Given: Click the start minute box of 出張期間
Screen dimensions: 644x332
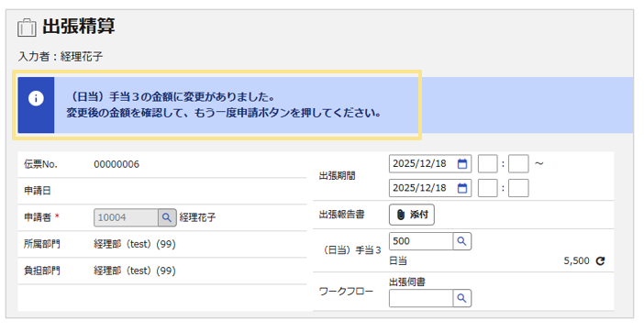Looking at the screenshot, I should [518, 164].
